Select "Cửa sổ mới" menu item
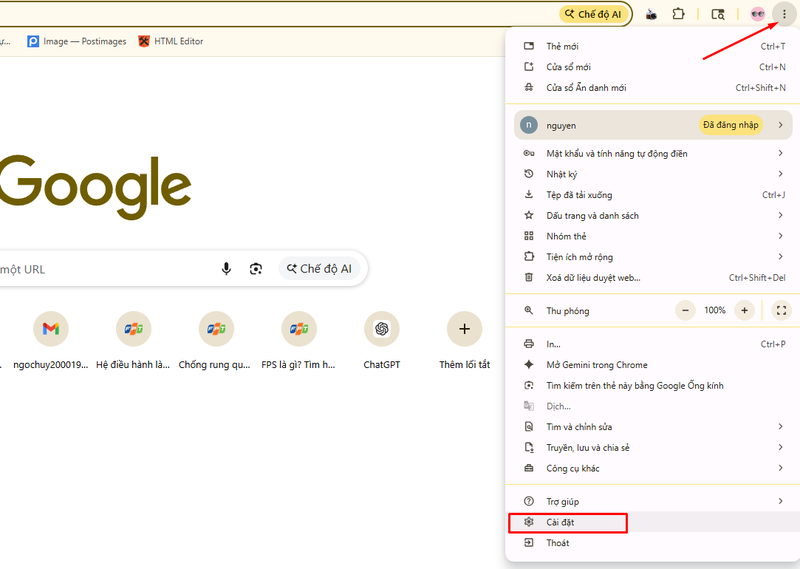800x569 pixels. click(652, 67)
